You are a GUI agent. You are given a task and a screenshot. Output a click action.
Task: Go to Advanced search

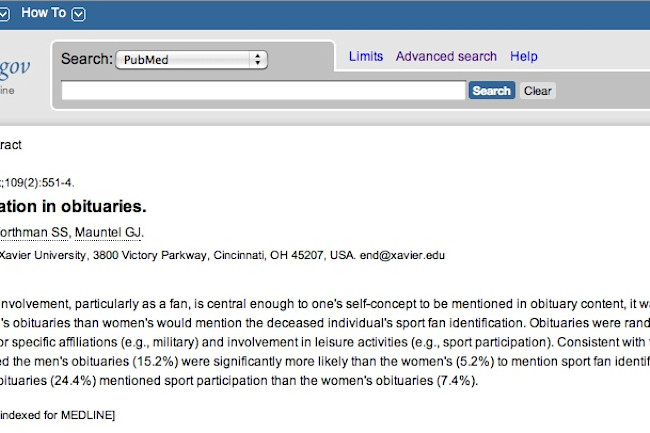tap(446, 56)
